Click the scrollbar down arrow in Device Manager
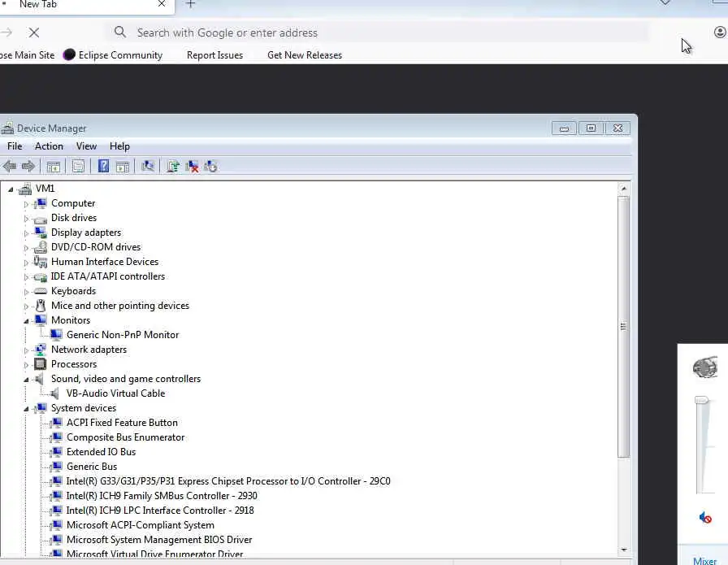The image size is (728, 565). click(624, 550)
